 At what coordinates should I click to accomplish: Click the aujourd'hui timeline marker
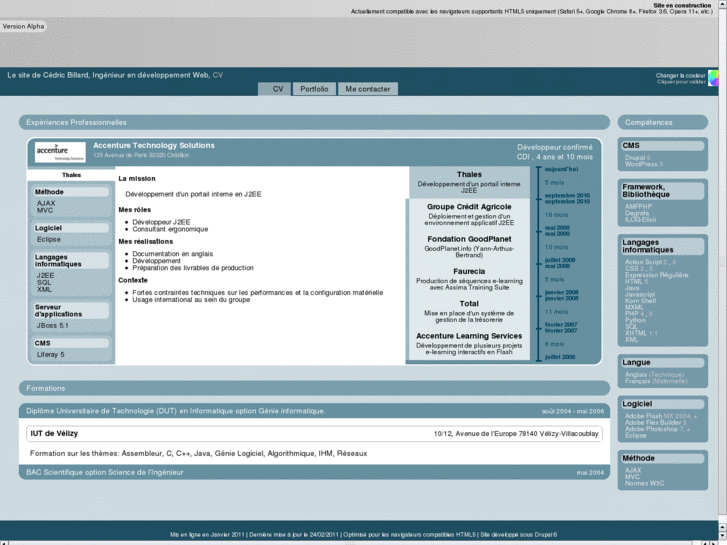click(x=561, y=169)
